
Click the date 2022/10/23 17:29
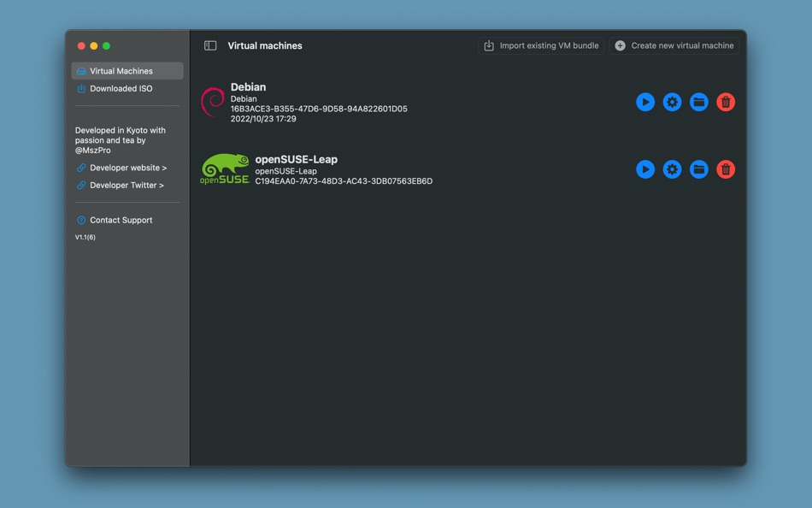263,119
